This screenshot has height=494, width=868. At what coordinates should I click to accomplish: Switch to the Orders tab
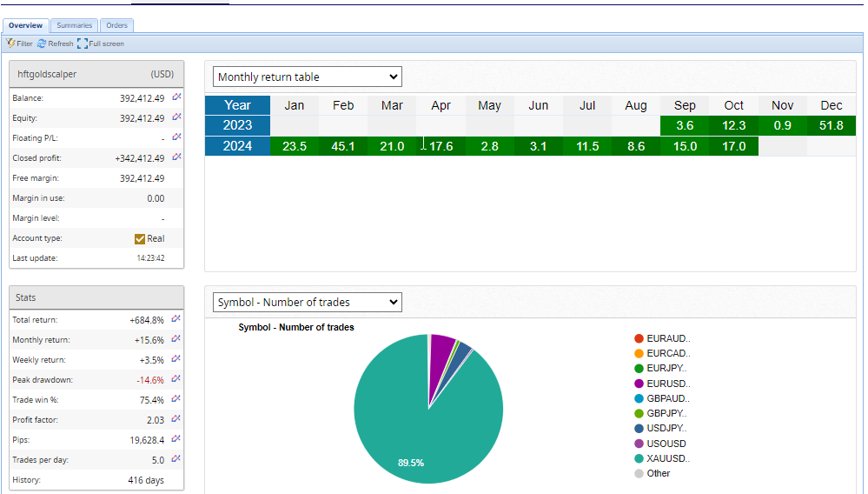116,25
